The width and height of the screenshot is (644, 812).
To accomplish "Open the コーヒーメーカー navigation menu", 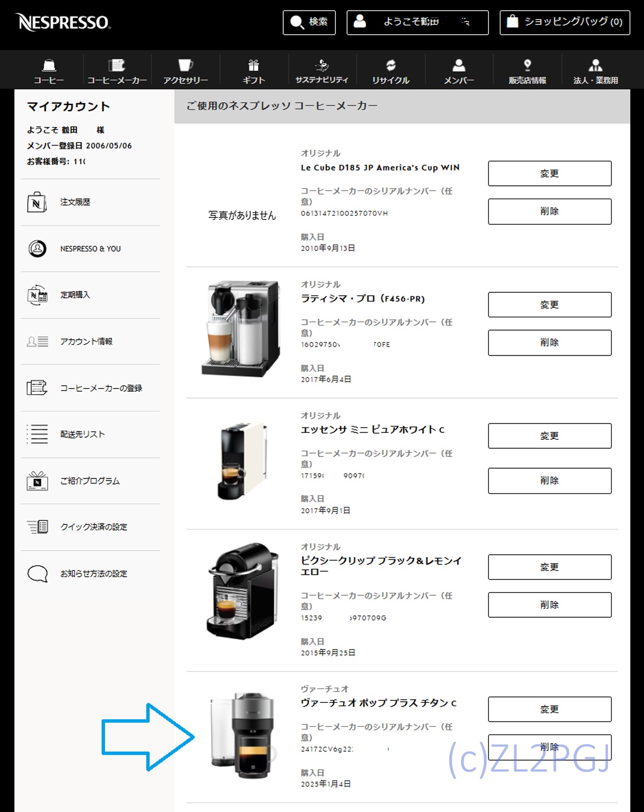I will (117, 71).
